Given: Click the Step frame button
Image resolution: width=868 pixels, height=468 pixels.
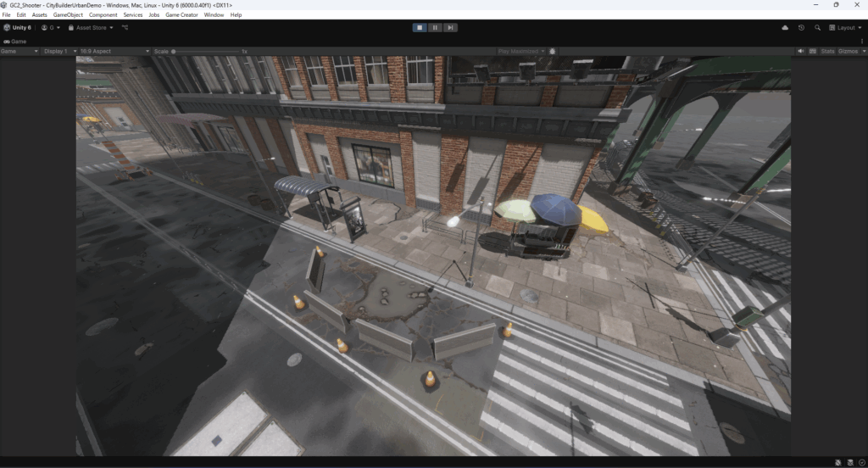Looking at the screenshot, I should [x=451, y=27].
